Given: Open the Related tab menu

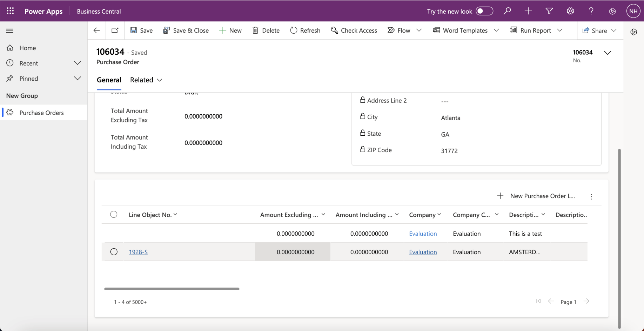Looking at the screenshot, I should click(x=146, y=80).
